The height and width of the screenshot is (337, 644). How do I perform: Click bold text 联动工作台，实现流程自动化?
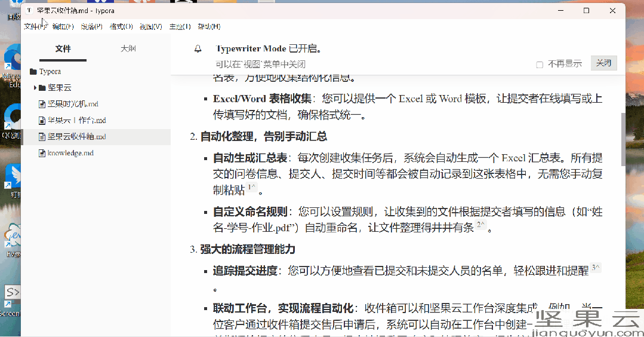tap(283, 308)
